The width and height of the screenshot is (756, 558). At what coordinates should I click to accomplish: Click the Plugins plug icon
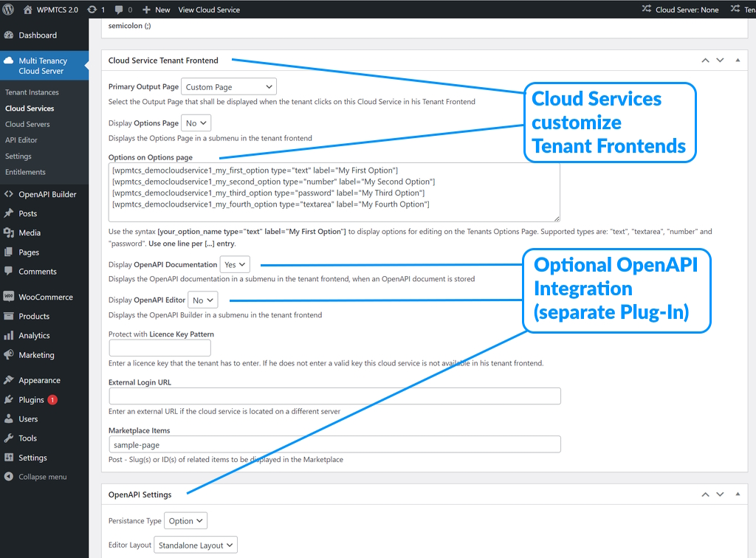click(x=9, y=399)
